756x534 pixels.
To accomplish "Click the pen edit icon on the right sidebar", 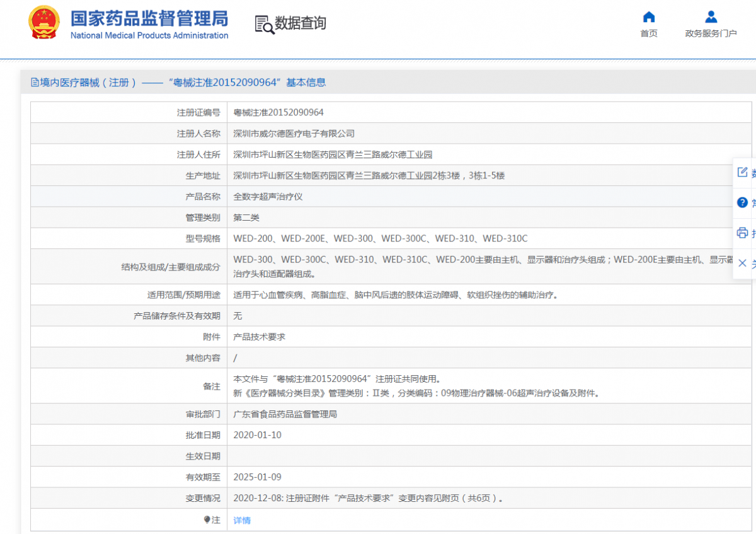I will [x=743, y=171].
